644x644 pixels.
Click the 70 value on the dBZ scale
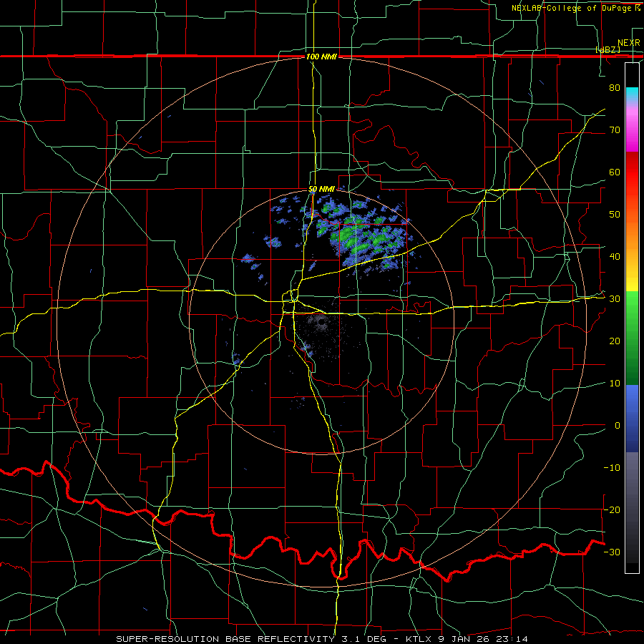pyautogui.click(x=615, y=130)
